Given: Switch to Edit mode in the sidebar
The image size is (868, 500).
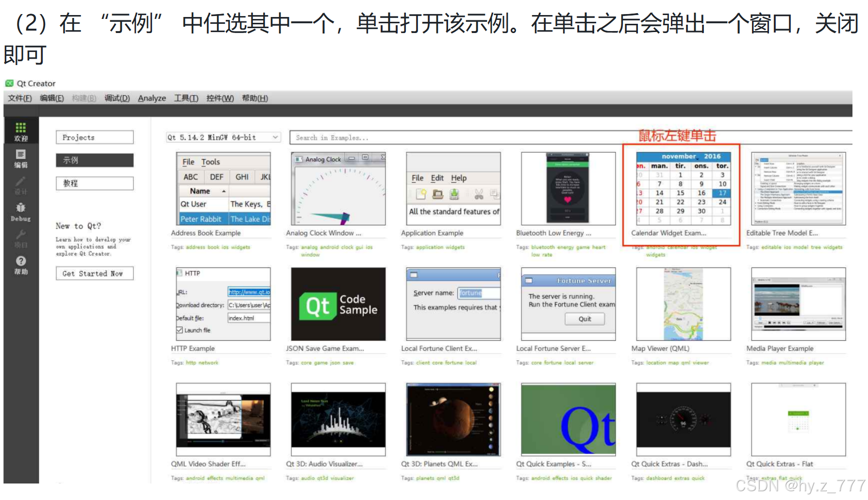Looking at the screenshot, I should point(21,158).
